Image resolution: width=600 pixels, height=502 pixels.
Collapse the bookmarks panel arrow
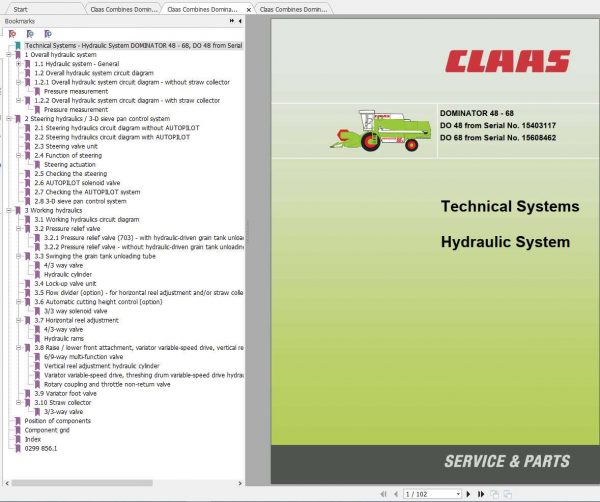[x=240, y=21]
